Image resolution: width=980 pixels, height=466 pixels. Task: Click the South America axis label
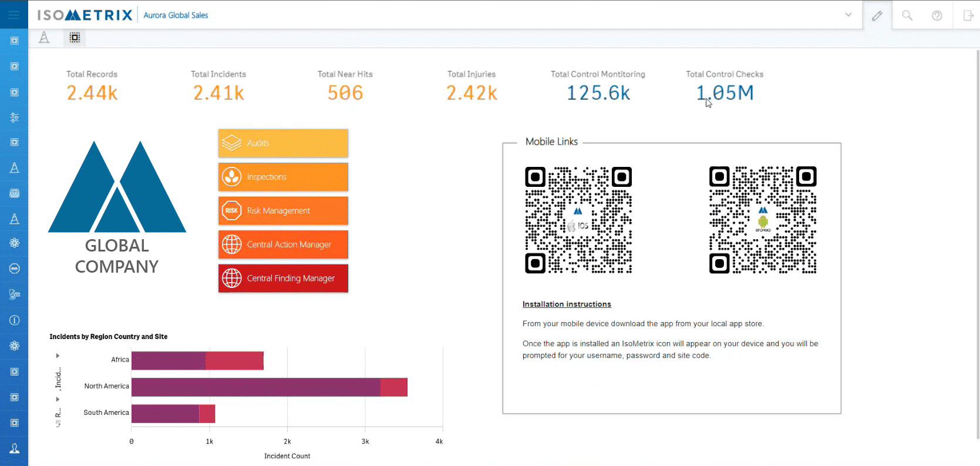(106, 413)
